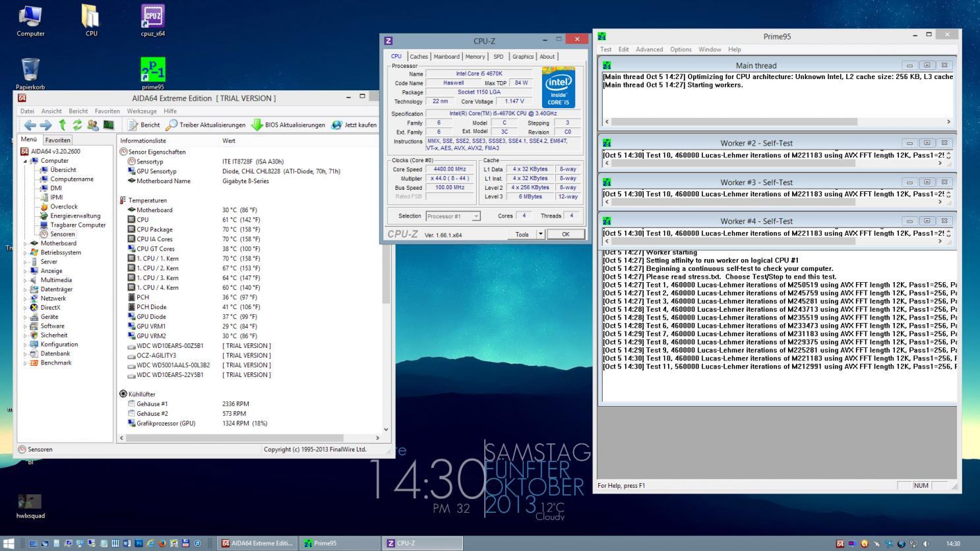Expand the Multimedia tree node
980x551 pixels.
[x=26, y=280]
